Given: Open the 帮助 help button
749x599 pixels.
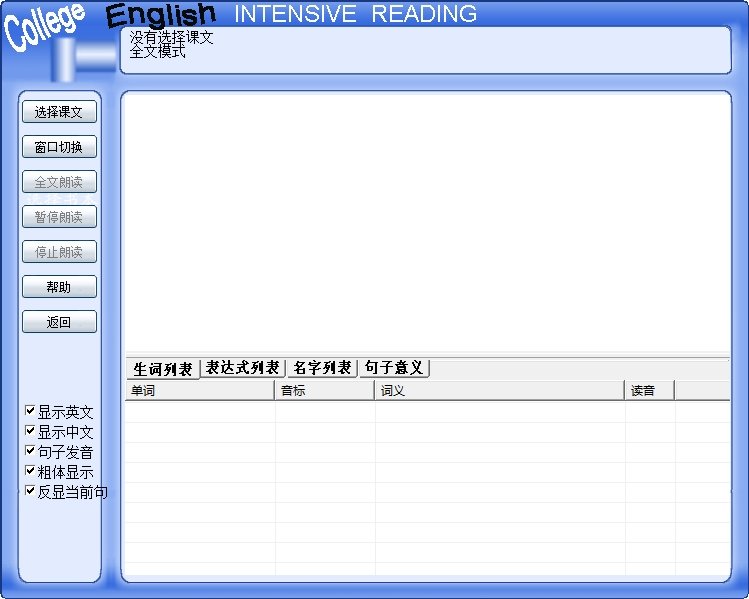Looking at the screenshot, I should (x=59, y=287).
